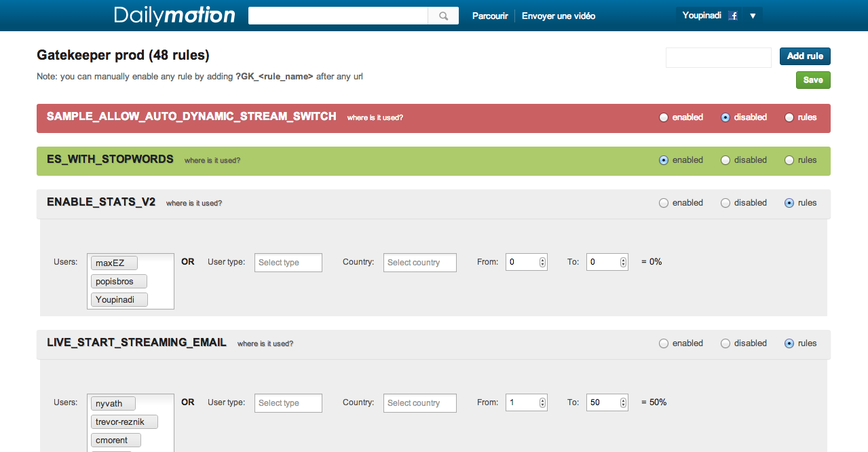This screenshot has width=868, height=452.
Task: Click the new rule name field
Action: 719,57
